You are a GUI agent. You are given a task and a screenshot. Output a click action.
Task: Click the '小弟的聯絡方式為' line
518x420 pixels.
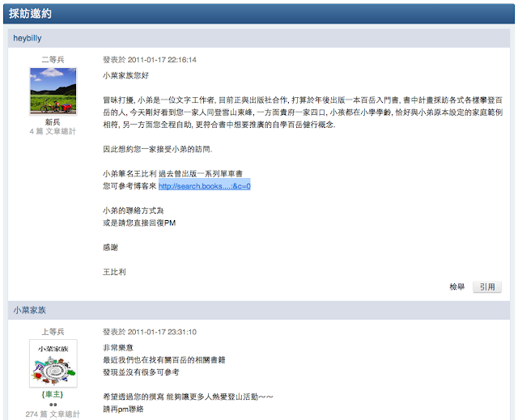(x=134, y=210)
